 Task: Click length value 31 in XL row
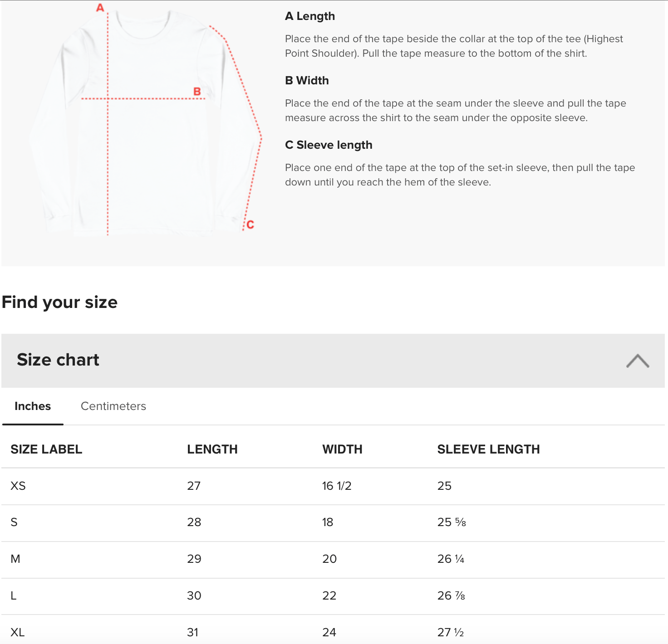(193, 633)
